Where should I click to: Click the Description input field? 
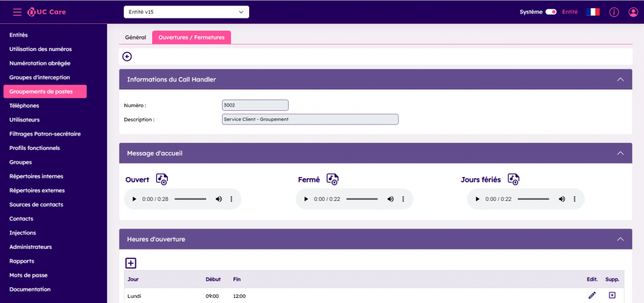310,119
